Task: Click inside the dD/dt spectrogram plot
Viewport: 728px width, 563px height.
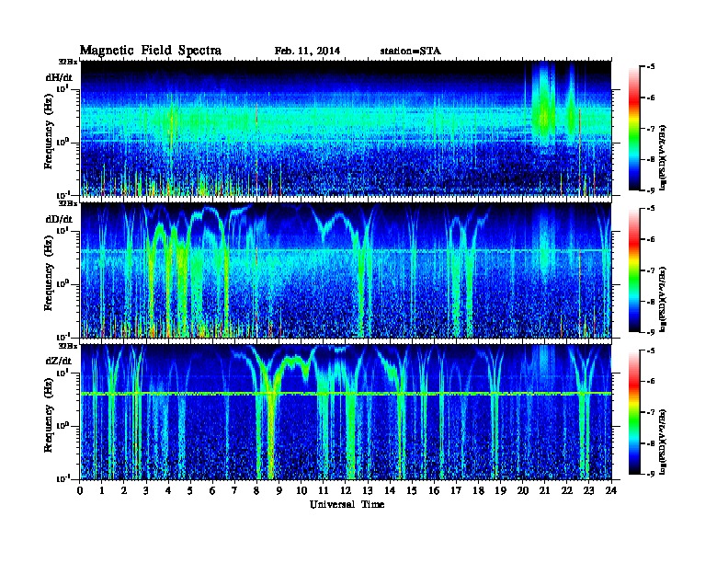Action: (x=346, y=270)
